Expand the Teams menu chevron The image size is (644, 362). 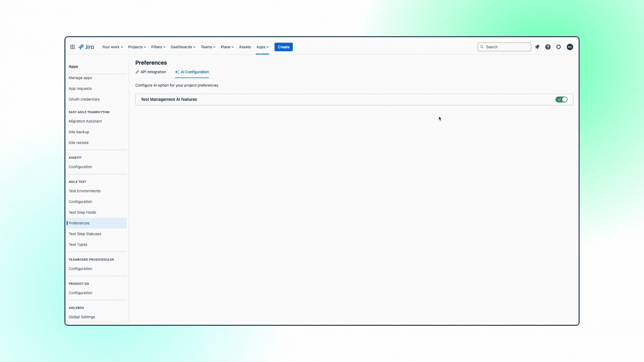(214, 47)
